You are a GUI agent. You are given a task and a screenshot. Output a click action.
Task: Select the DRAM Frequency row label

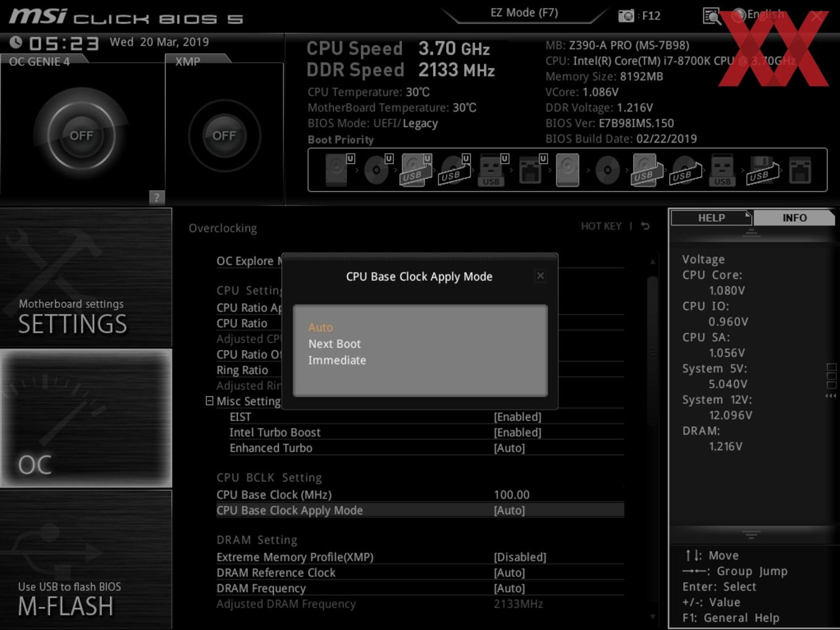pos(261,588)
